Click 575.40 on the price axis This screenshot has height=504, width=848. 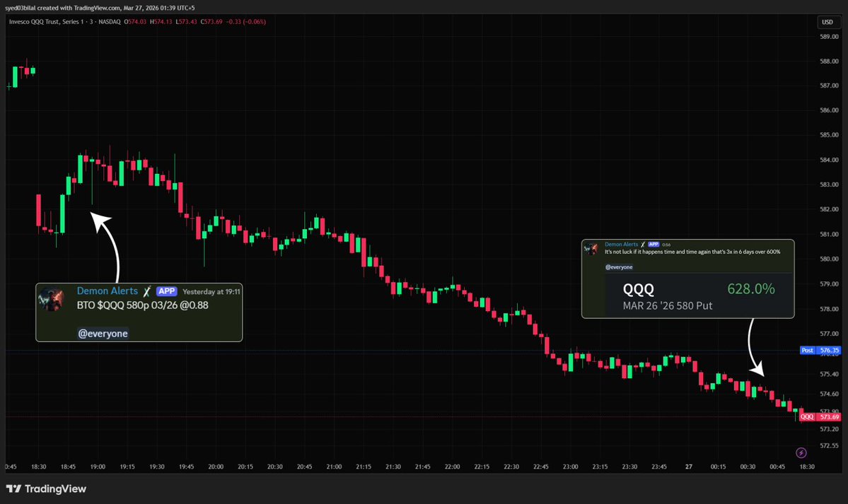coord(829,374)
